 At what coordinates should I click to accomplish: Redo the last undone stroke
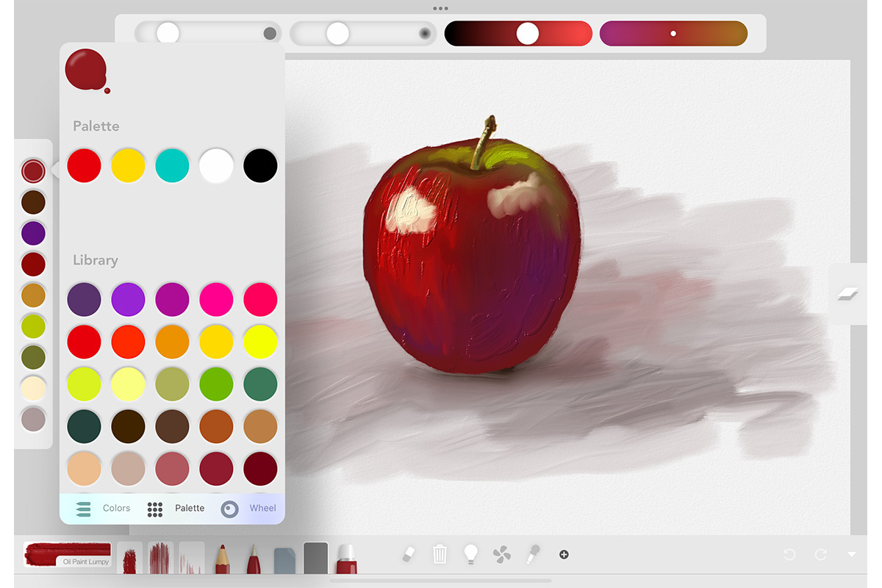821,554
